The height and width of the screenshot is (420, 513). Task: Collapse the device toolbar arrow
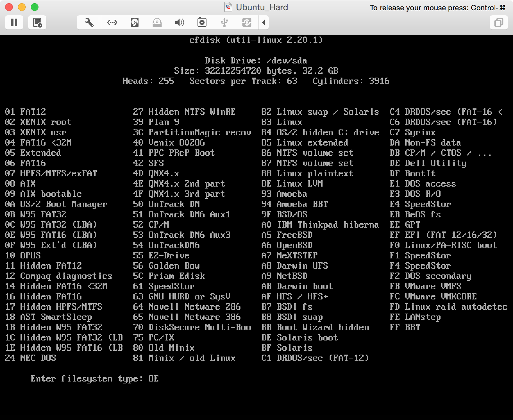[264, 22]
